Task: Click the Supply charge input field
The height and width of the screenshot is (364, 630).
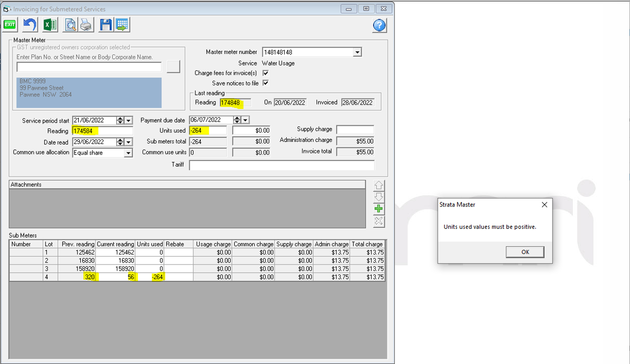Action: pyautogui.click(x=355, y=130)
